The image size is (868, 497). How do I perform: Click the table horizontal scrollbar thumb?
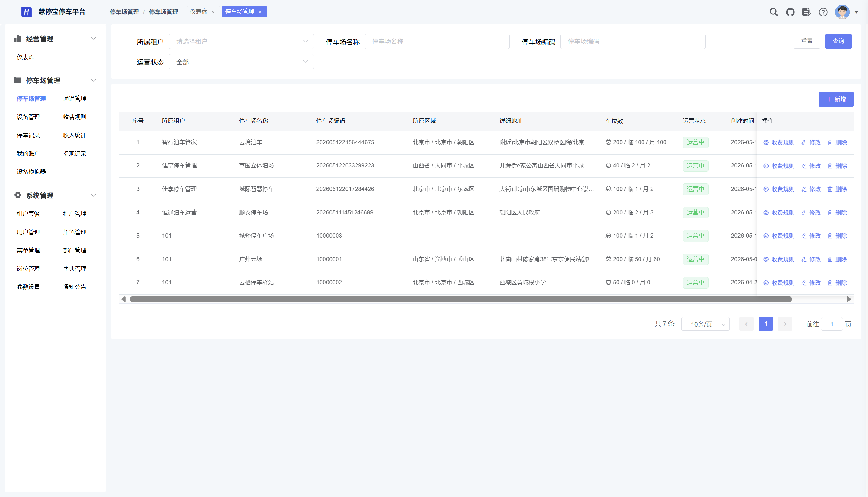click(x=460, y=299)
